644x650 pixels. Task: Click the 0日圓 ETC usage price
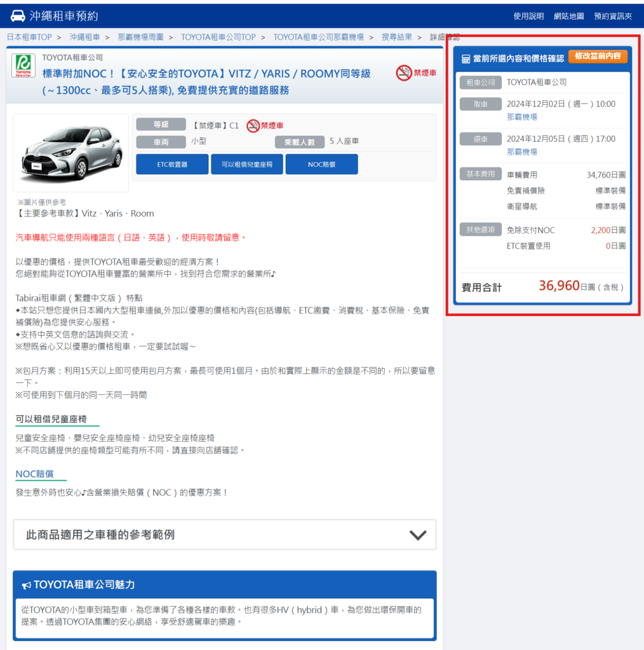click(615, 246)
